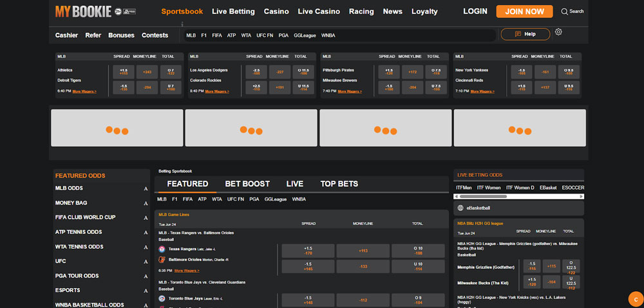Click the Baltimore Orioles team logo
The image size is (644, 308).
click(x=162, y=260)
